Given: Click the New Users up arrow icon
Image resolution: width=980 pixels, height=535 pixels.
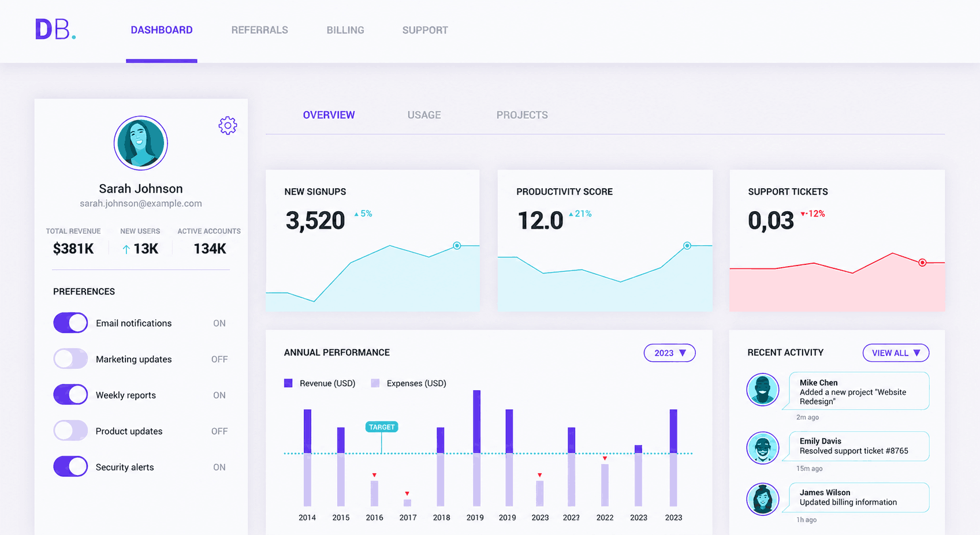Looking at the screenshot, I should point(126,249).
